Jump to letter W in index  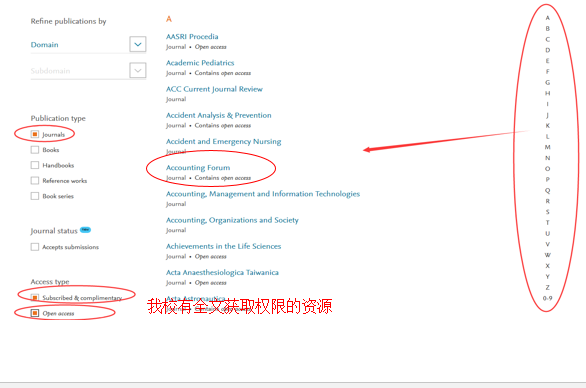tap(548, 255)
